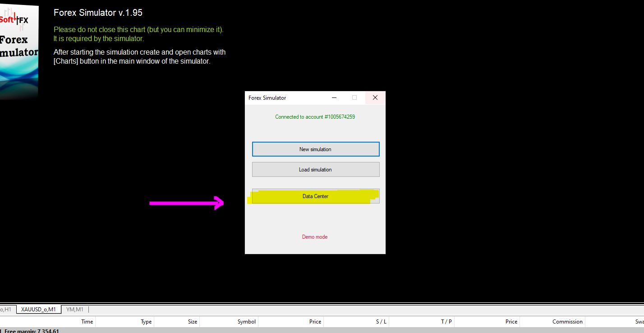Select the Free margin balance row

(x=32, y=331)
